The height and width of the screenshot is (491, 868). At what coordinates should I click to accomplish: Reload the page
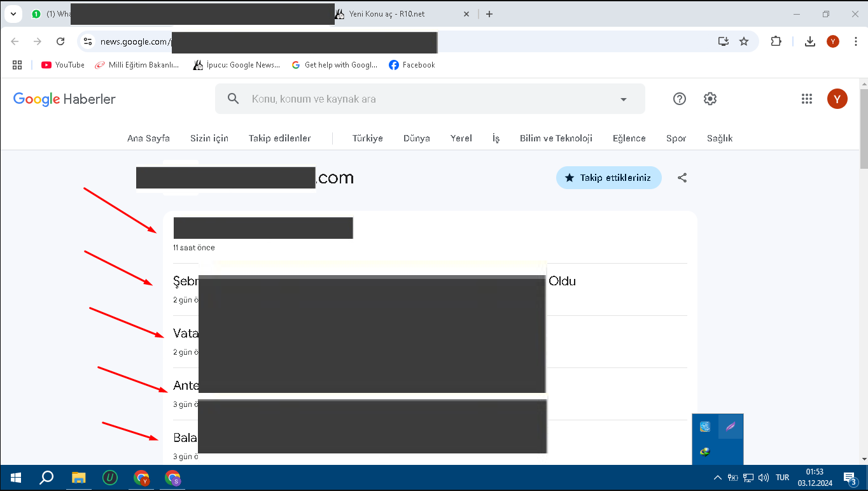(60, 41)
